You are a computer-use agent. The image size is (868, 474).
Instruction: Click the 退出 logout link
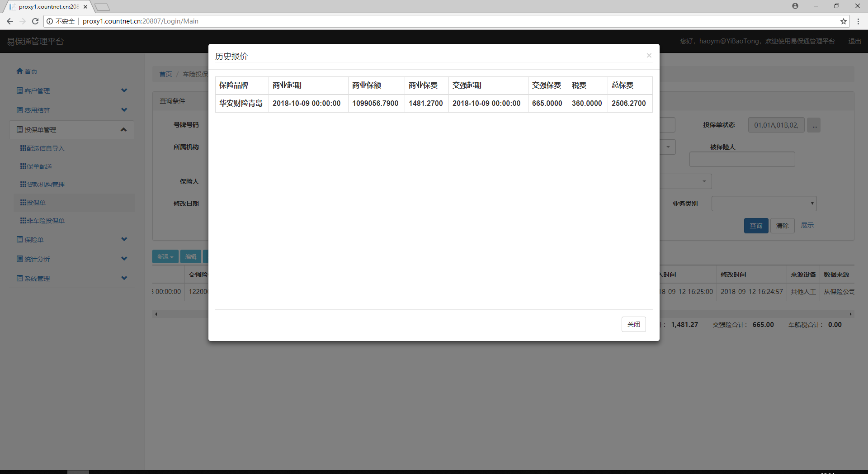point(854,41)
